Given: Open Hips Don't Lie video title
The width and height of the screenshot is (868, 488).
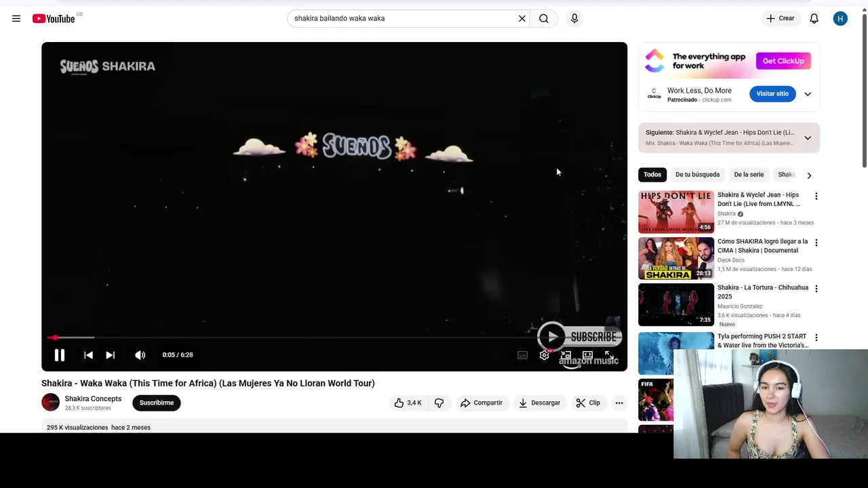Looking at the screenshot, I should pos(759,199).
